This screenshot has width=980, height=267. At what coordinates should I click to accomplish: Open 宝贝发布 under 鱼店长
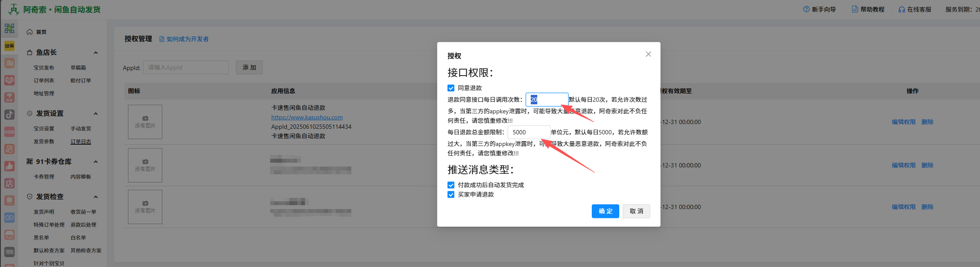(44, 68)
